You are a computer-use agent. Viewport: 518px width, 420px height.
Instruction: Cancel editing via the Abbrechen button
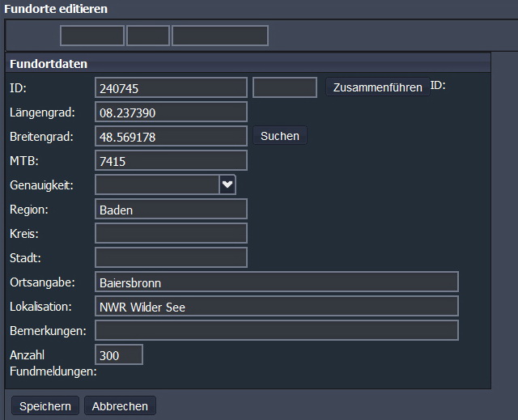(120, 405)
